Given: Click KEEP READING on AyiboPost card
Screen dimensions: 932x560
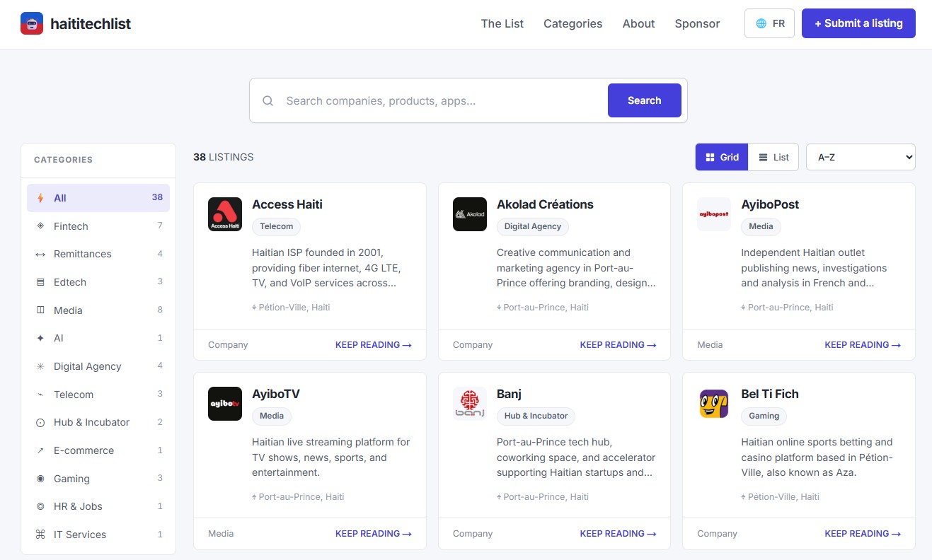Looking at the screenshot, I should pyautogui.click(x=863, y=345).
